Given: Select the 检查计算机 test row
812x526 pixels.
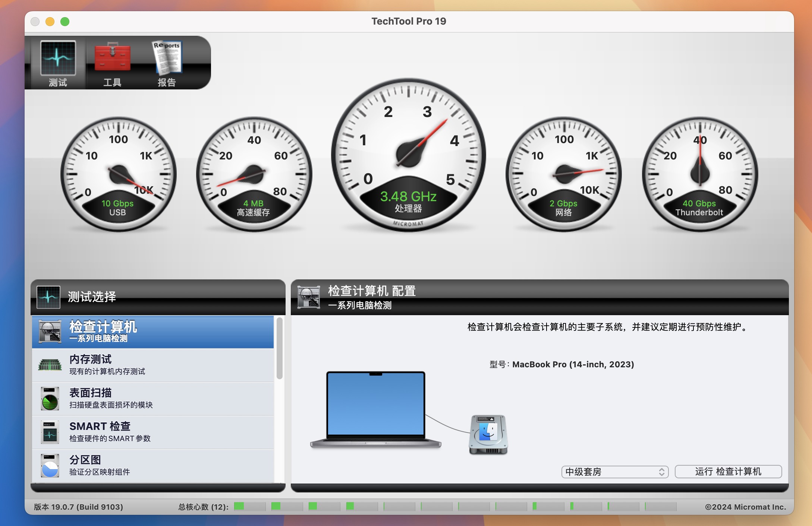Looking at the screenshot, I should pos(153,332).
